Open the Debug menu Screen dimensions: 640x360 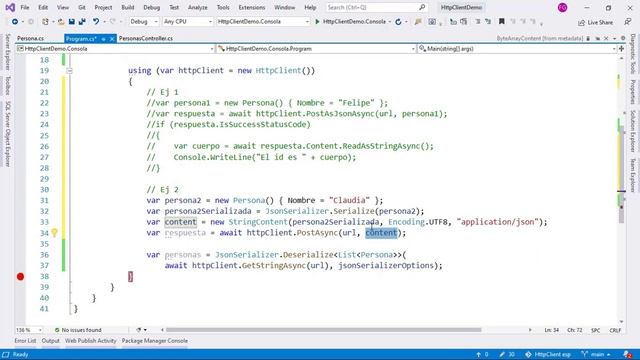click(x=151, y=7)
